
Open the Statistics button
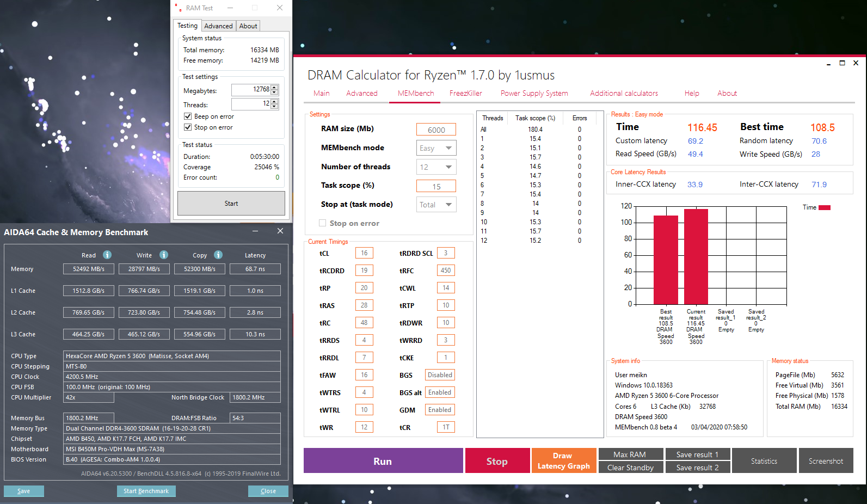pyautogui.click(x=764, y=460)
